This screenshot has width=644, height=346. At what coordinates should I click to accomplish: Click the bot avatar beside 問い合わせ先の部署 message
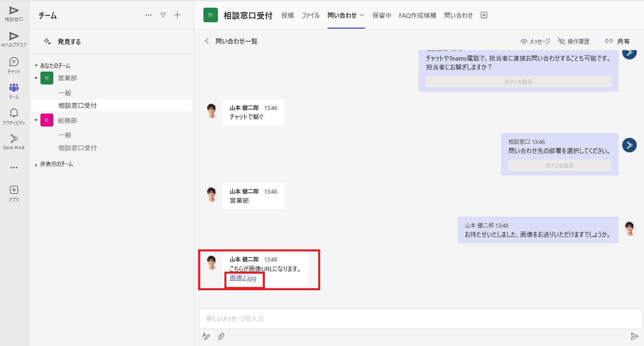coord(629,145)
